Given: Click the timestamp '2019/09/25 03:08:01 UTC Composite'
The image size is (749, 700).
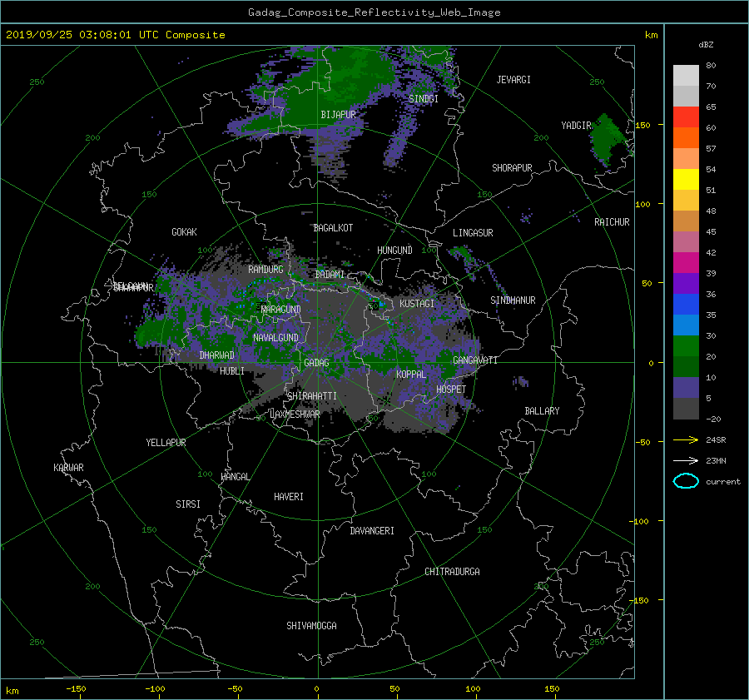Looking at the screenshot, I should click(115, 35).
